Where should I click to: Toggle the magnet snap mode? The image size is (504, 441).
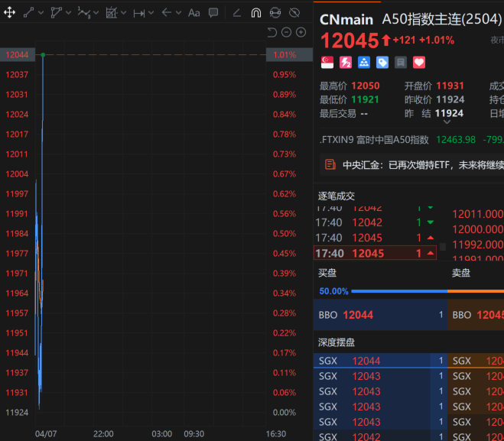pos(256,13)
